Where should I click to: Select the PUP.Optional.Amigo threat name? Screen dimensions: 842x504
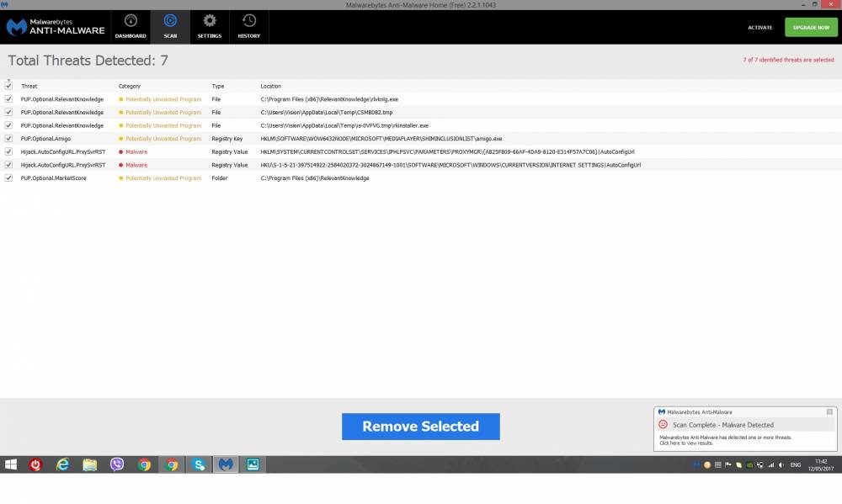[x=45, y=139]
